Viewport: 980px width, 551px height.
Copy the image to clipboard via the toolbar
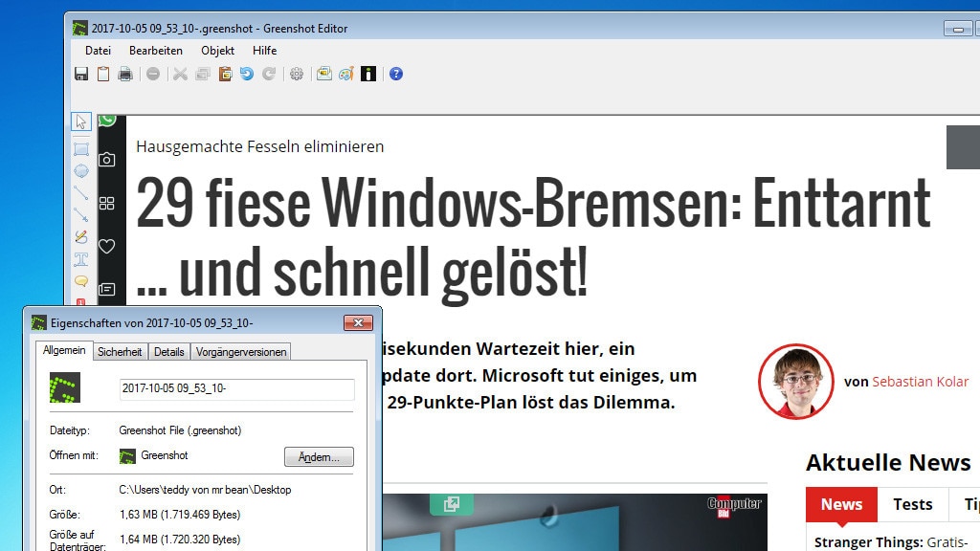pyautogui.click(x=103, y=74)
